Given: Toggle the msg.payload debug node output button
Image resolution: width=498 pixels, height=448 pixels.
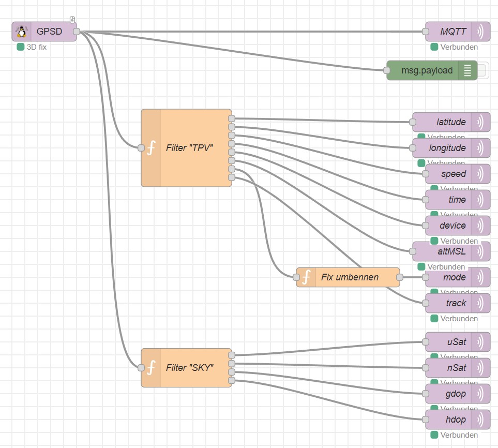Looking at the screenshot, I should (482, 70).
